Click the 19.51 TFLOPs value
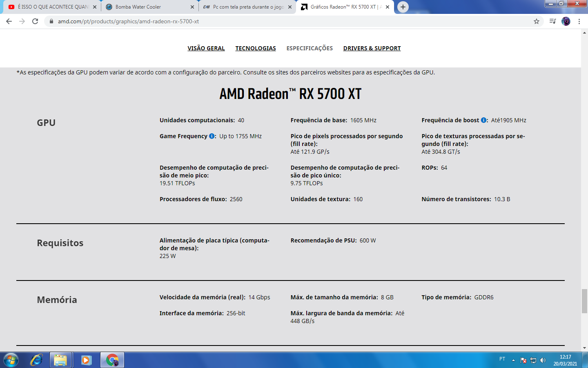Image resolution: width=588 pixels, height=368 pixels. [177, 183]
